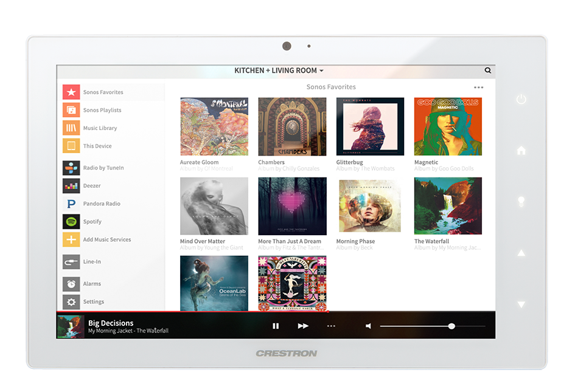This screenshot has width=575, height=392.
Task: Select the Radio by TuneIn menu label
Action: [103, 168]
